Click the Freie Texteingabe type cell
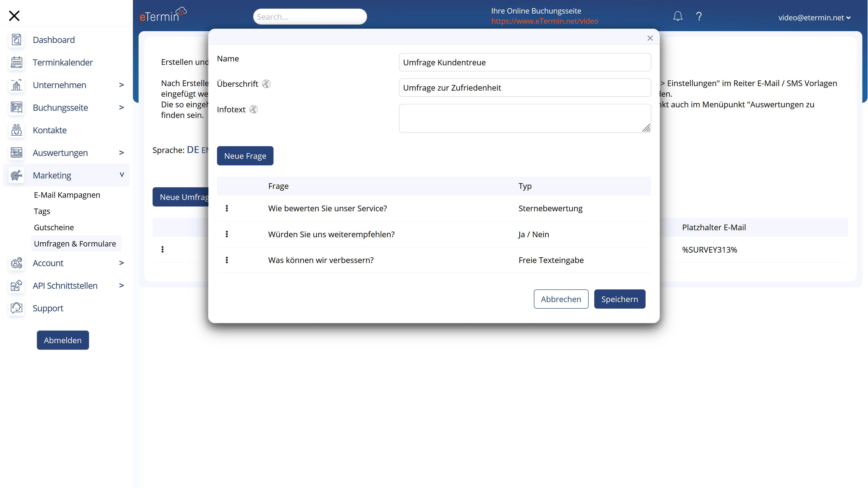The image size is (868, 488). tap(551, 260)
